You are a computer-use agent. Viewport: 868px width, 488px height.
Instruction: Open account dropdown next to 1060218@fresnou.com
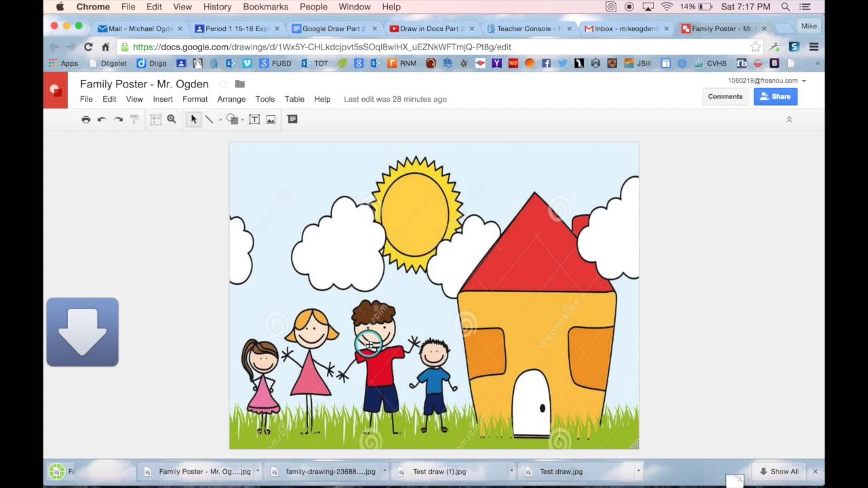click(x=804, y=81)
